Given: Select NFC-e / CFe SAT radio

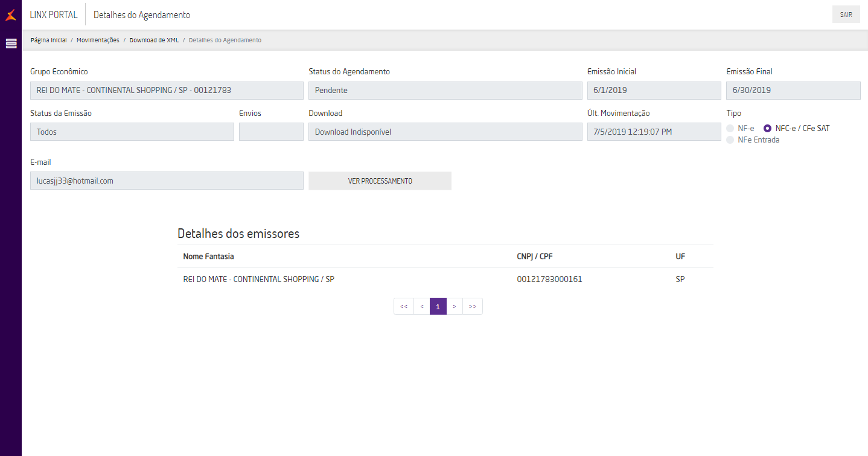Looking at the screenshot, I should [767, 129].
